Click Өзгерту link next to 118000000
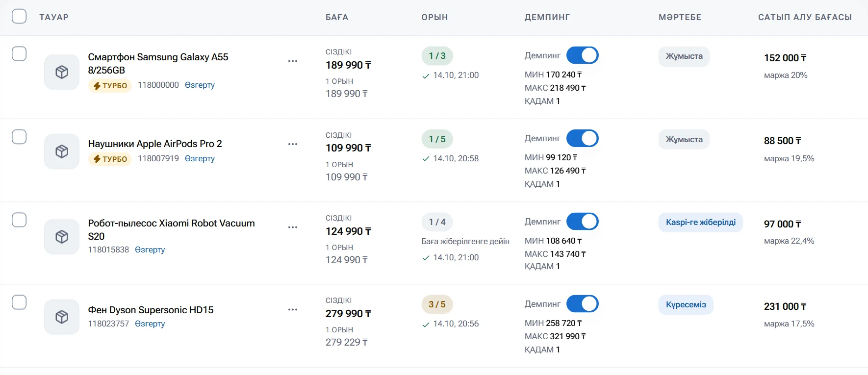 [x=200, y=85]
